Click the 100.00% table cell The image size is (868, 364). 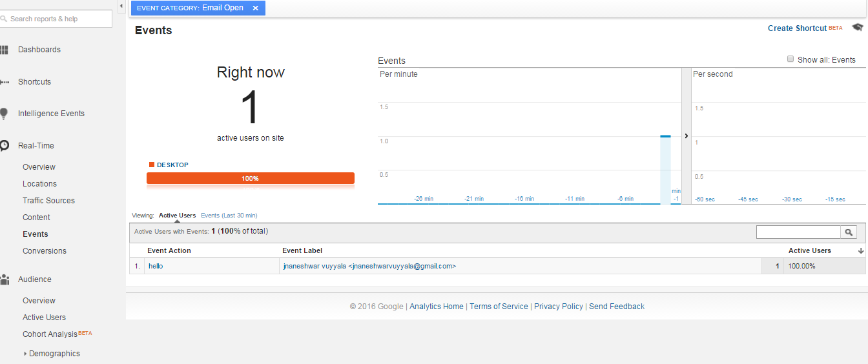[x=801, y=266]
